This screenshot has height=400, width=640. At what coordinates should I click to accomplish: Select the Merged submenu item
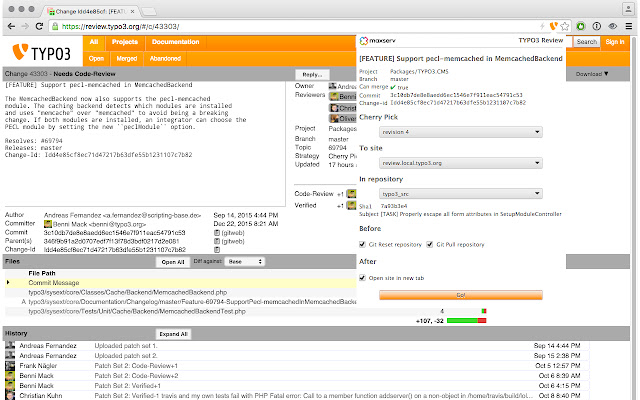click(x=127, y=59)
